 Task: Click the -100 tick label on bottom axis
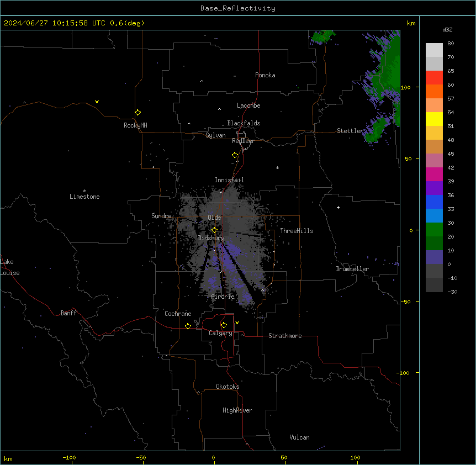point(69,457)
